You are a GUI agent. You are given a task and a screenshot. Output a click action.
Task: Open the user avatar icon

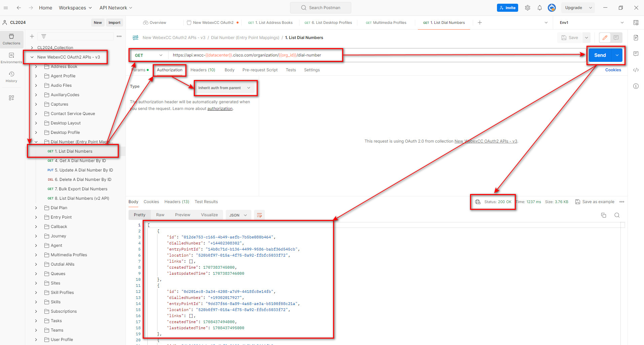(x=552, y=8)
